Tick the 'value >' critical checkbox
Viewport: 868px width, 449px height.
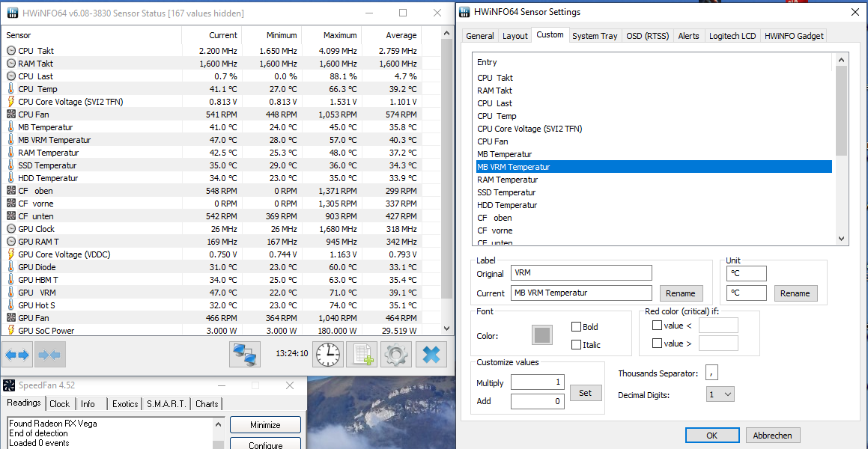(x=657, y=343)
